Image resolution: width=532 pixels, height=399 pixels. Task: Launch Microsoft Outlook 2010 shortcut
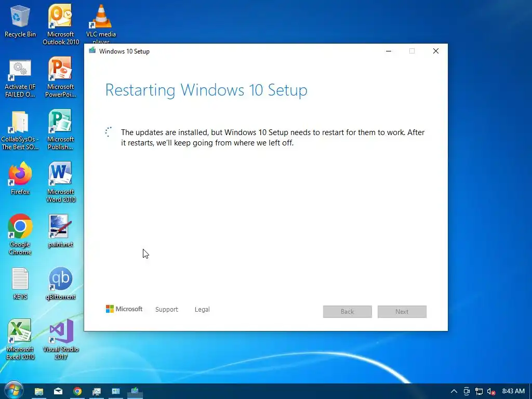(60, 24)
